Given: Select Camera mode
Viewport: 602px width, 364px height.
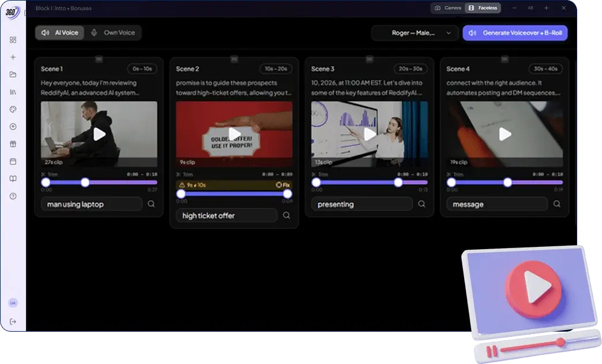Looking at the screenshot, I should (448, 7).
